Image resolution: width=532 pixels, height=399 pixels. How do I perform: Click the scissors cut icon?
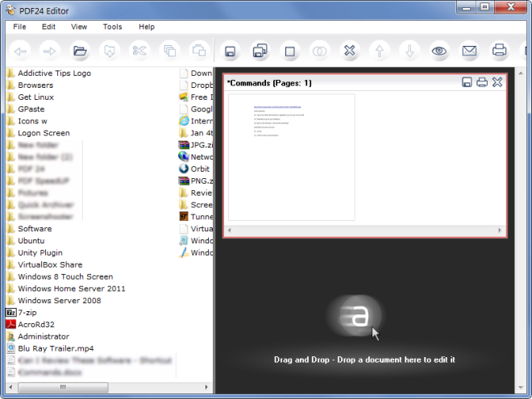[139, 52]
